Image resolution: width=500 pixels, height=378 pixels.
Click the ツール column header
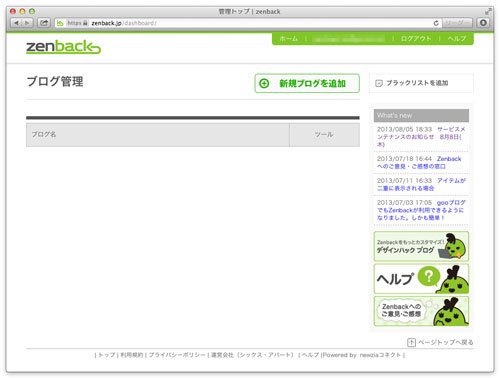[x=324, y=135]
